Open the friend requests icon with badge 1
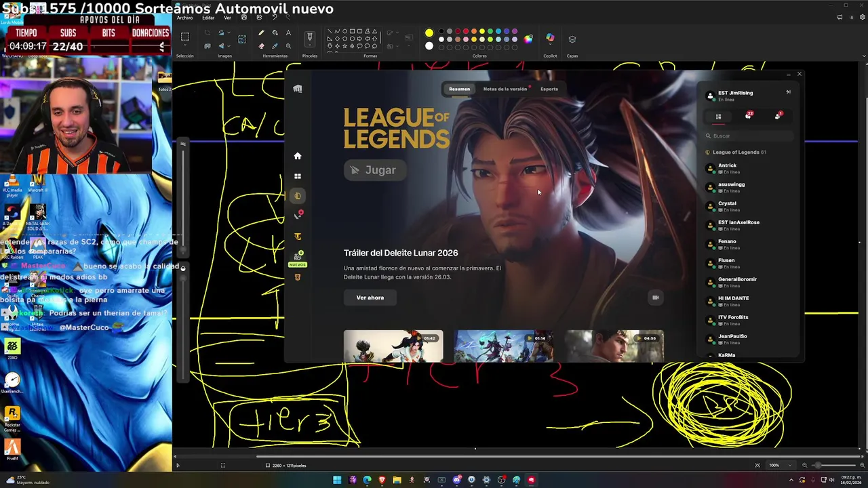Image resolution: width=868 pixels, height=488 pixels. [778, 116]
